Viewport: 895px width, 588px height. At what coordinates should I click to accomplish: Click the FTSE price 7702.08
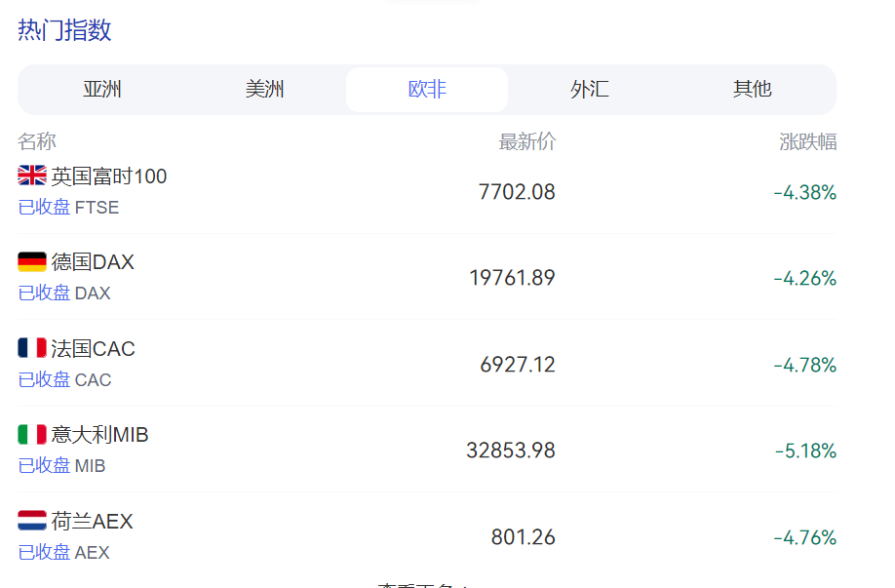(517, 192)
